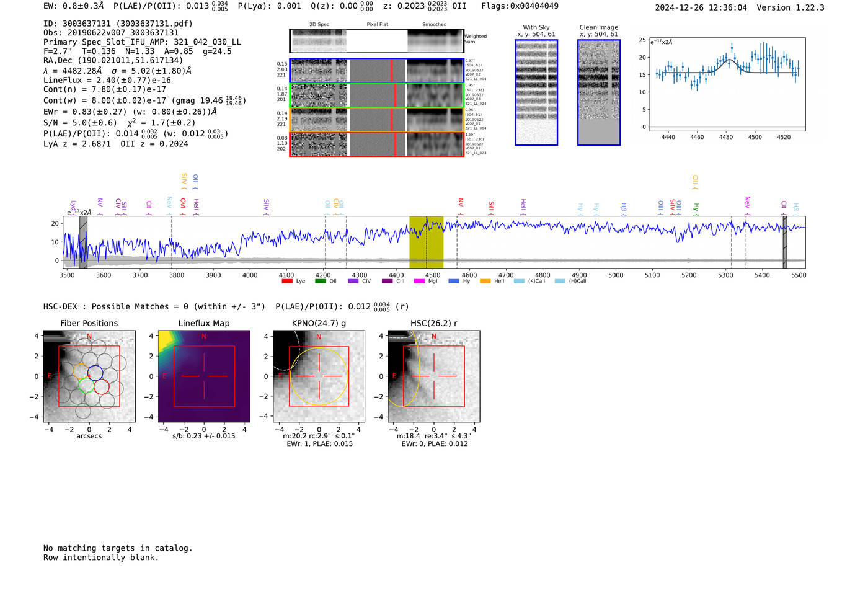The image size is (868, 591).
Task: Select the Fiber Positions panel image
Action: (89, 376)
